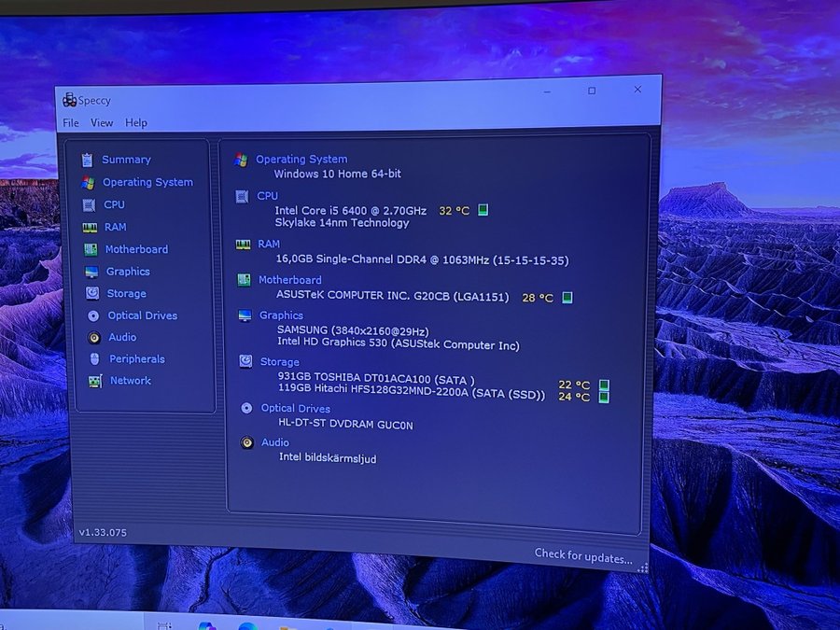Open the Help menu
The width and height of the screenshot is (840, 630).
click(x=136, y=123)
